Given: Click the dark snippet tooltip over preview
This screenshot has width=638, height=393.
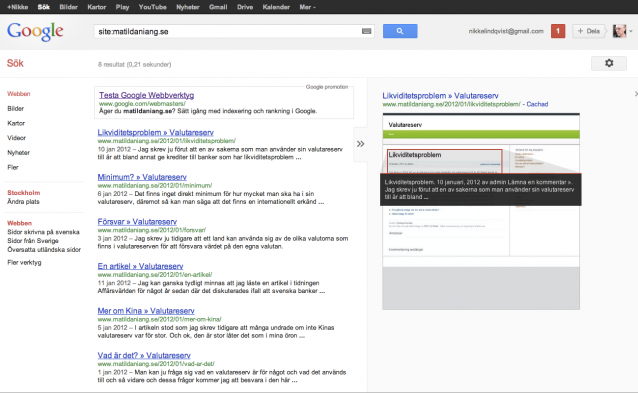Looking at the screenshot, I should click(x=481, y=190).
